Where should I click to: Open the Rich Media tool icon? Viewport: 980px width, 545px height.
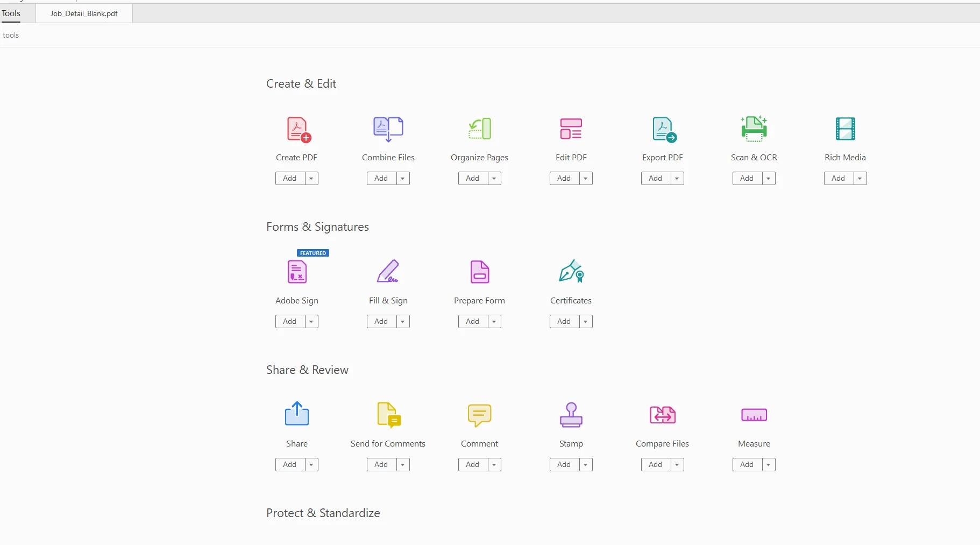(846, 129)
